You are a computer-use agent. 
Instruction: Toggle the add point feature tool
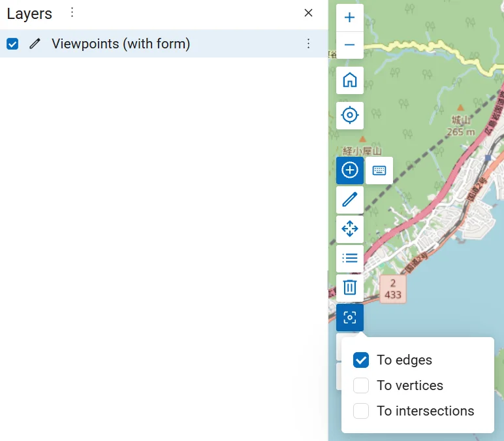point(350,170)
